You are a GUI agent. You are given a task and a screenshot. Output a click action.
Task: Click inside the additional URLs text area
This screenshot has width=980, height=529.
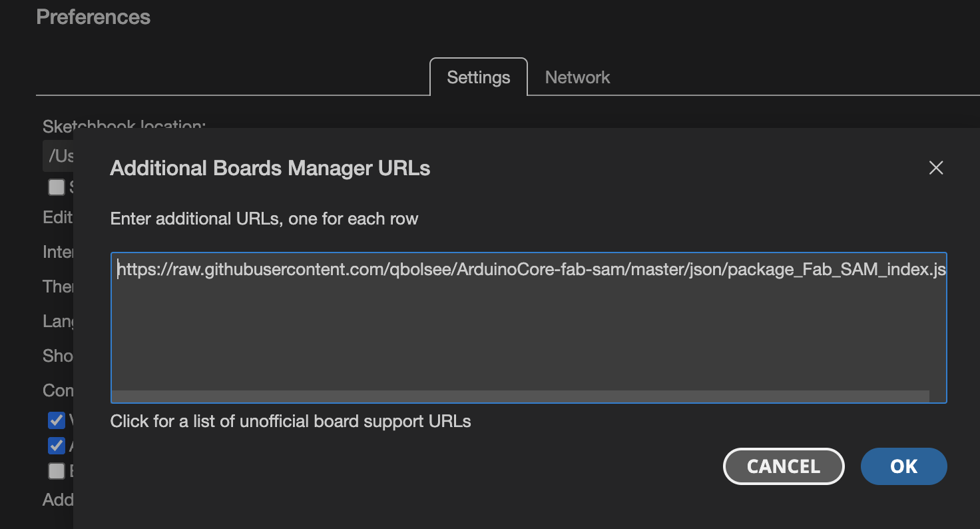coord(529,326)
